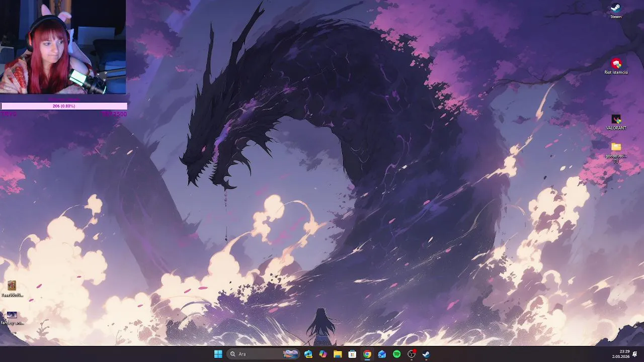Screen dimensions: 644x362
Task: Open the VALORANT desktop shortcut
Action: 616,122
